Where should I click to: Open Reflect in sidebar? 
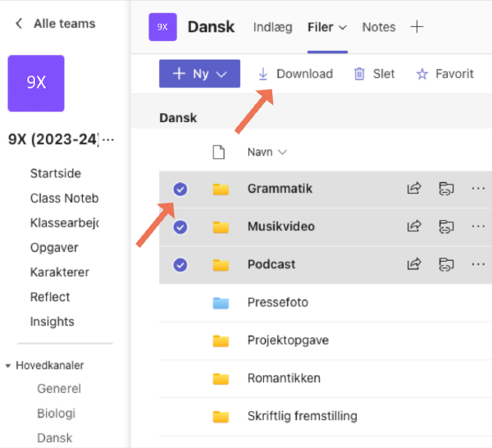50,297
